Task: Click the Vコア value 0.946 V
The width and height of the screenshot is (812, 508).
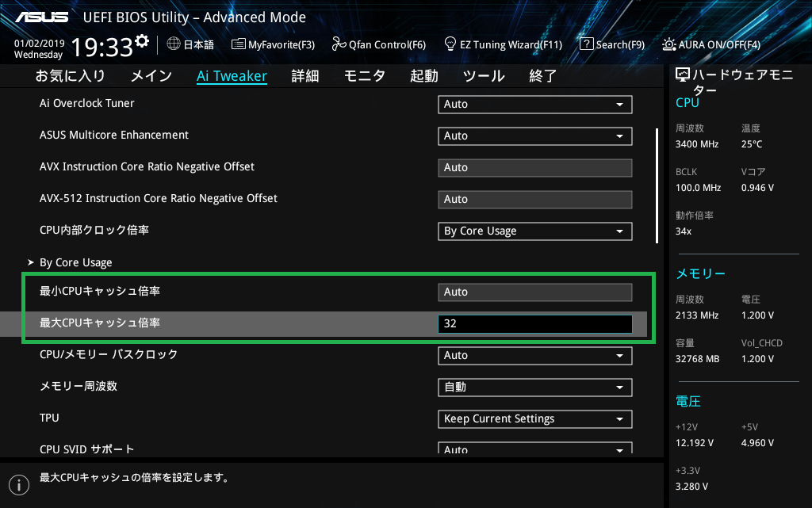Action: (x=757, y=188)
